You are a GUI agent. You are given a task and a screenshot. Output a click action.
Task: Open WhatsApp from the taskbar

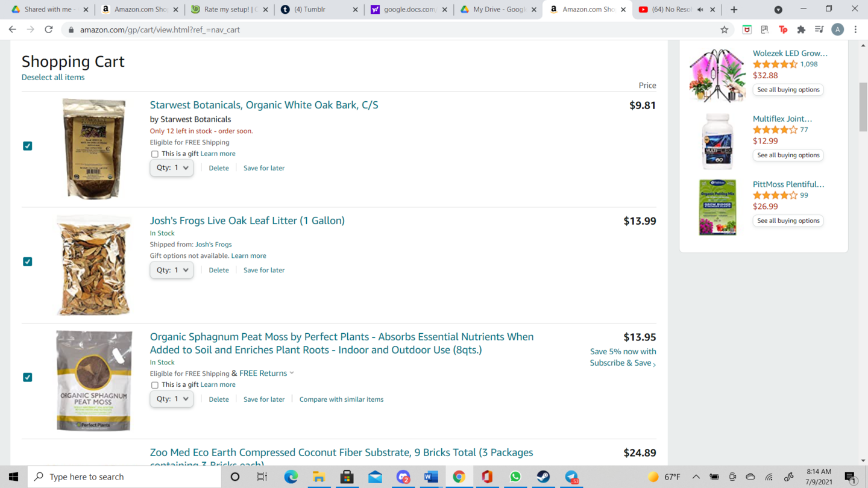[515, 477]
